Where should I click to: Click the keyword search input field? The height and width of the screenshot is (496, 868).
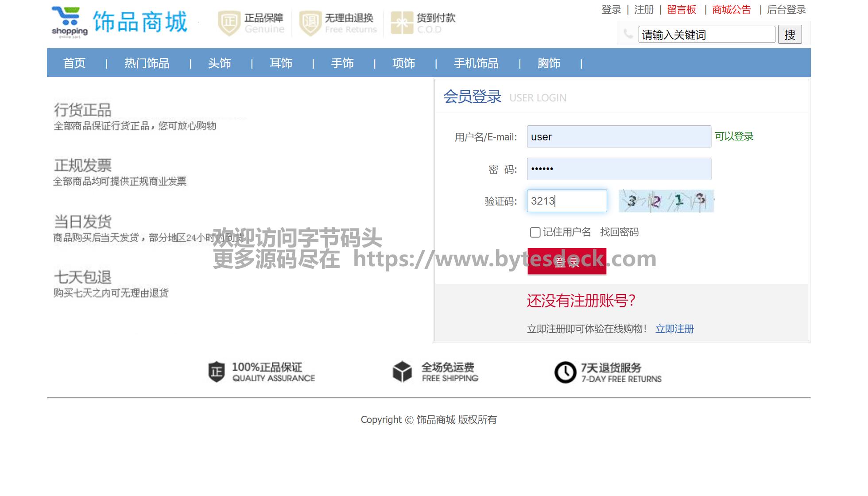[706, 35]
